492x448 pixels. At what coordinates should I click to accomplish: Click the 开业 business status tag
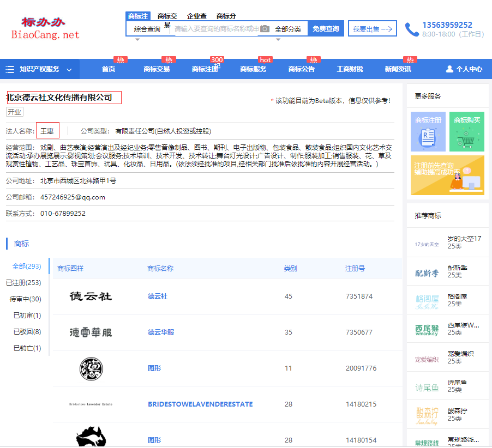point(14,112)
